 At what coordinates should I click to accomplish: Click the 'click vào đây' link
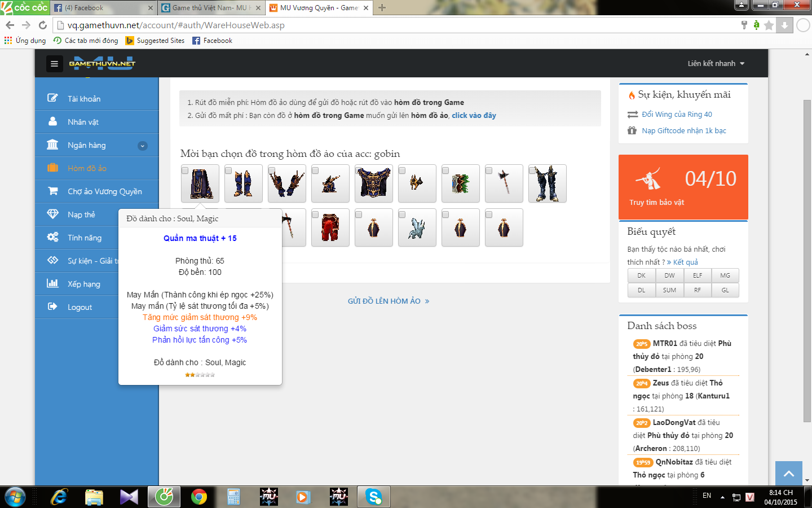click(474, 115)
